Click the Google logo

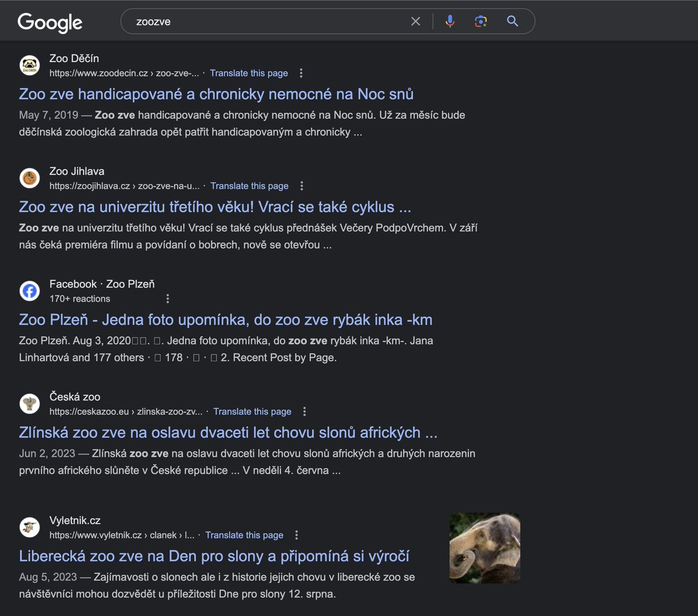pyautogui.click(x=50, y=22)
